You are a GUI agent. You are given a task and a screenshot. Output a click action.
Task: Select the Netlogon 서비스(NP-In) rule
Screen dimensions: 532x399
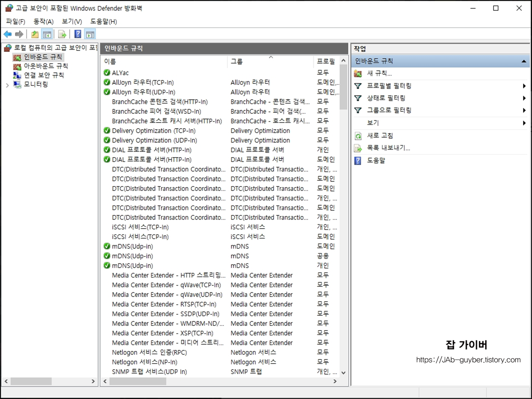pyautogui.click(x=220, y=362)
